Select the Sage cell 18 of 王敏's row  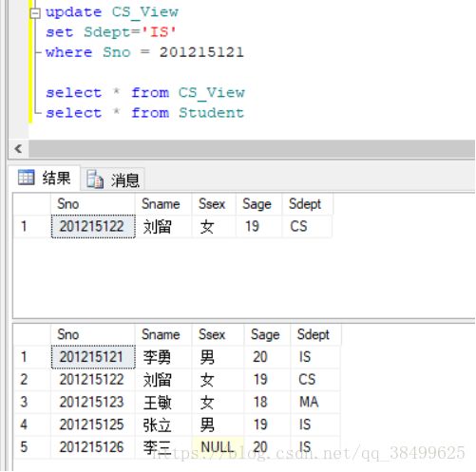click(x=267, y=403)
